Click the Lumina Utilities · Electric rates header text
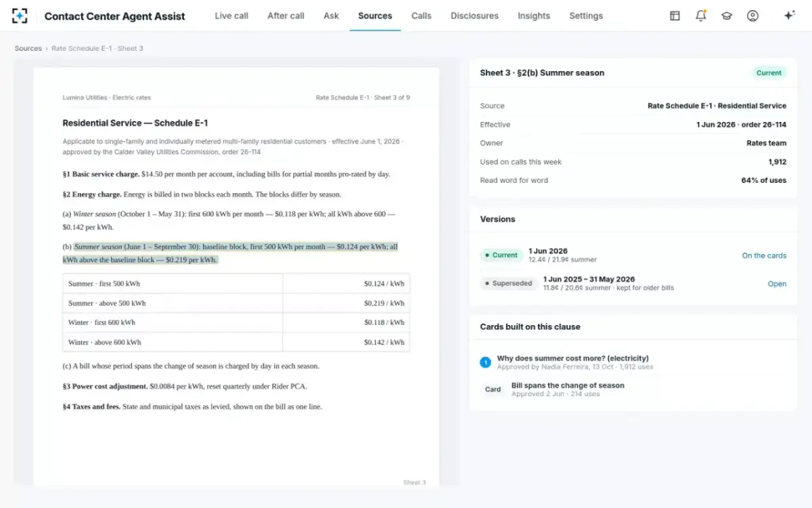 click(x=107, y=98)
